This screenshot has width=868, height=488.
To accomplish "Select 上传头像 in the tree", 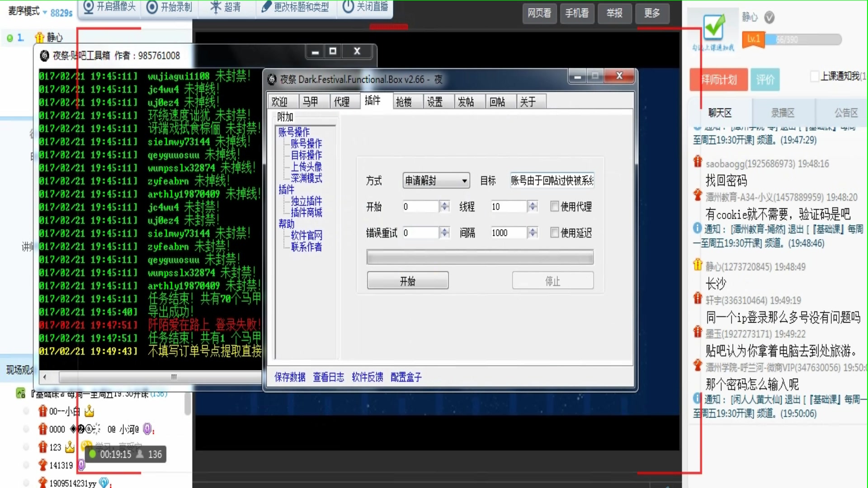I will (306, 167).
